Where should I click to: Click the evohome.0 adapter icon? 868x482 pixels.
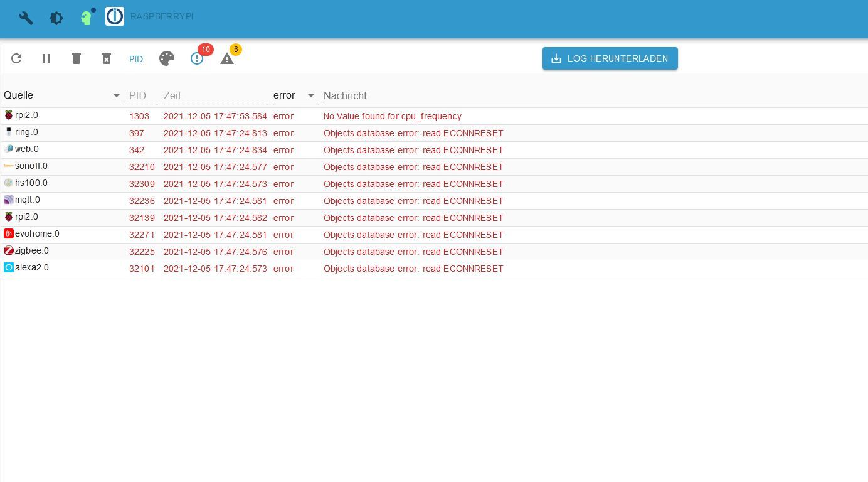pos(9,234)
